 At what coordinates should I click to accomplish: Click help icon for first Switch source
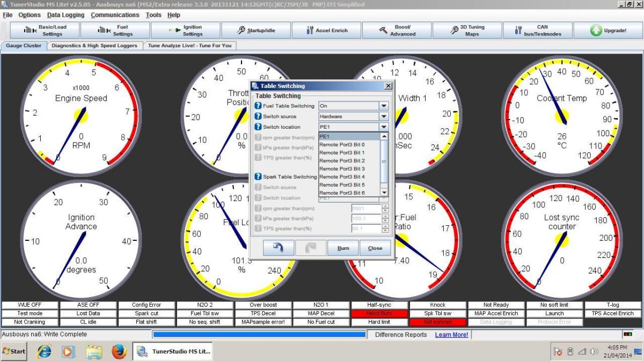pyautogui.click(x=258, y=116)
